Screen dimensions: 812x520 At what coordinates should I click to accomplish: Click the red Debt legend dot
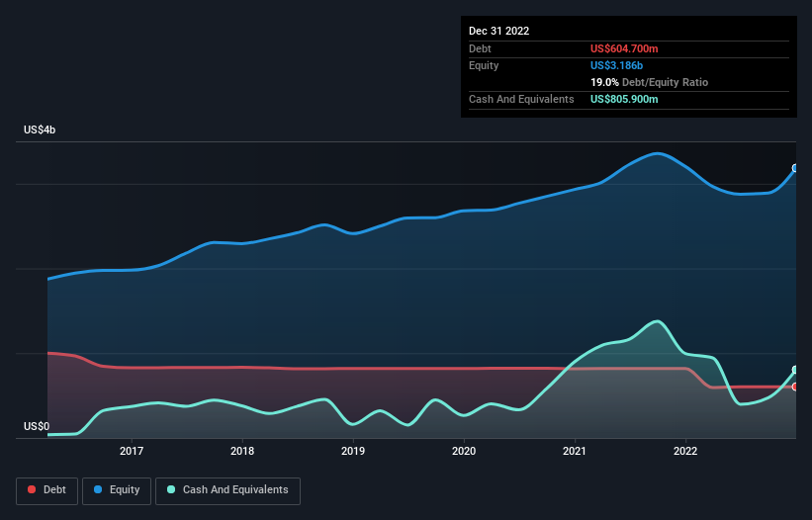[x=32, y=489]
